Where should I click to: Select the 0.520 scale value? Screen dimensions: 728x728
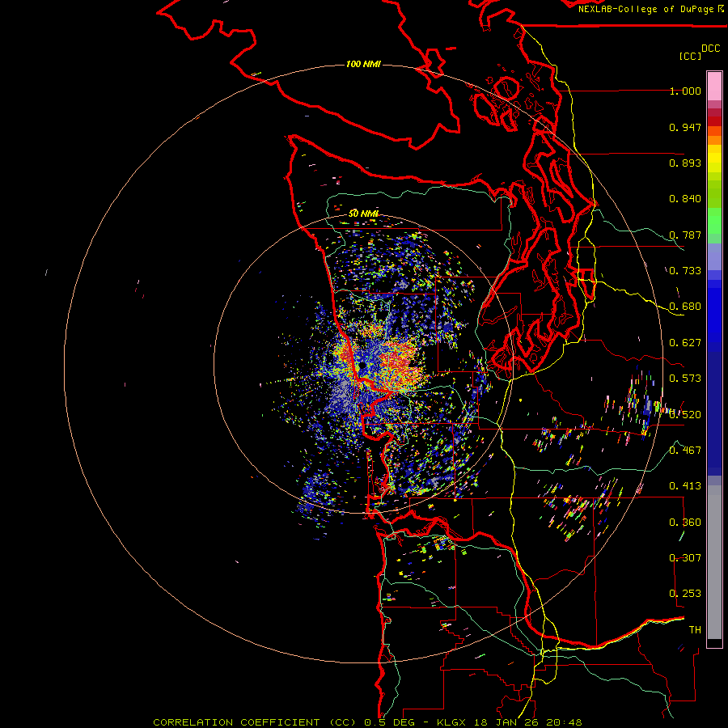click(685, 414)
